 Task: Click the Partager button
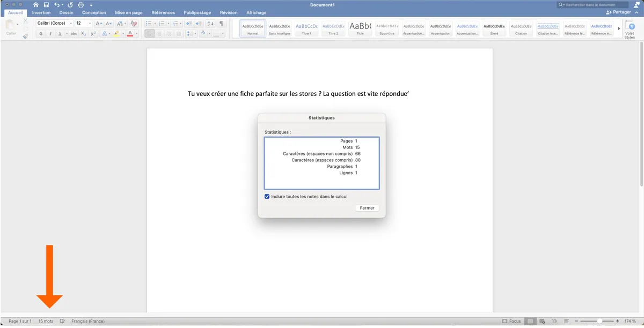pos(619,12)
